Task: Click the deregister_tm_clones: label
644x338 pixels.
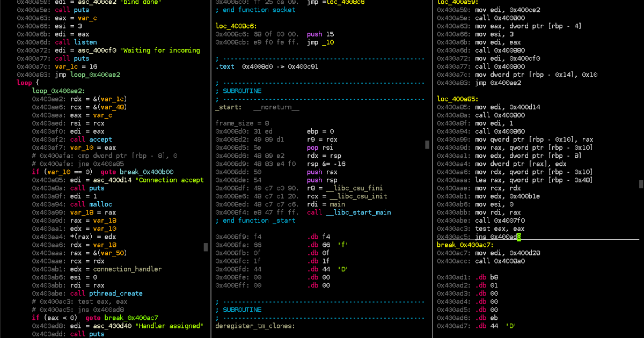Action: tap(255, 326)
